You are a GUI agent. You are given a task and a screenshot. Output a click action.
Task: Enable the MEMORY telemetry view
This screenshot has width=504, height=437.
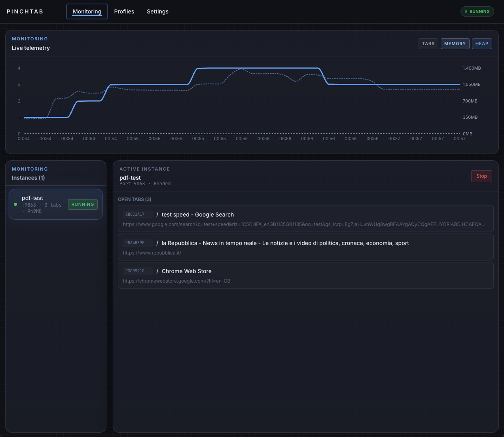(x=455, y=44)
